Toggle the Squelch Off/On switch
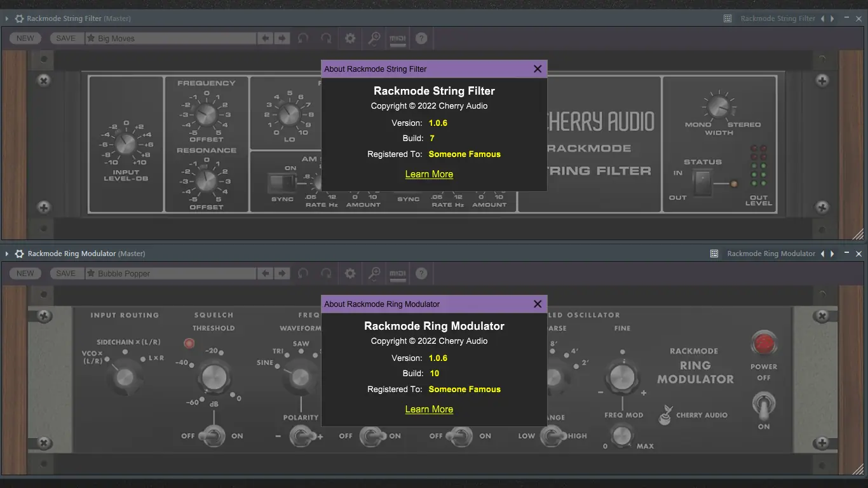The image size is (868, 488). (212, 436)
